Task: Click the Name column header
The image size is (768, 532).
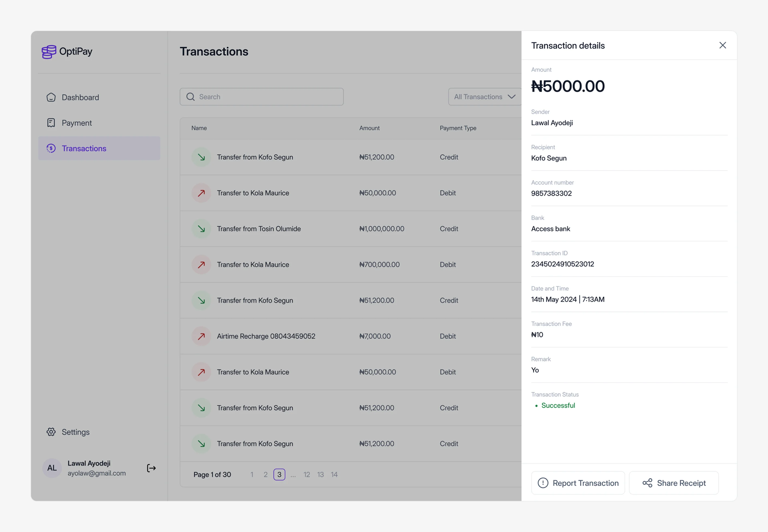Action: [199, 128]
